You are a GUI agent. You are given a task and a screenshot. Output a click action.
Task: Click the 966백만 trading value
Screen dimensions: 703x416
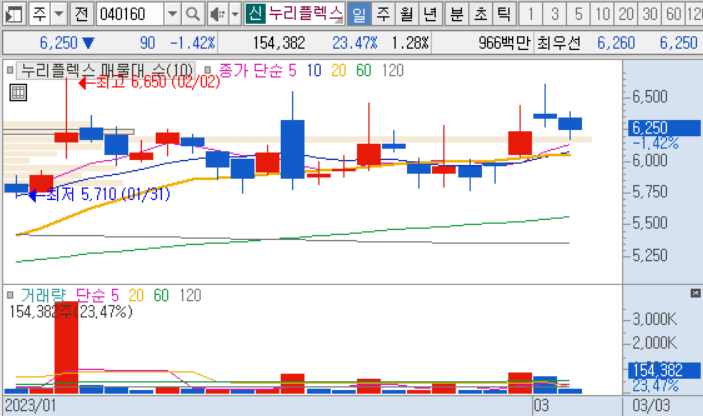[x=504, y=43]
